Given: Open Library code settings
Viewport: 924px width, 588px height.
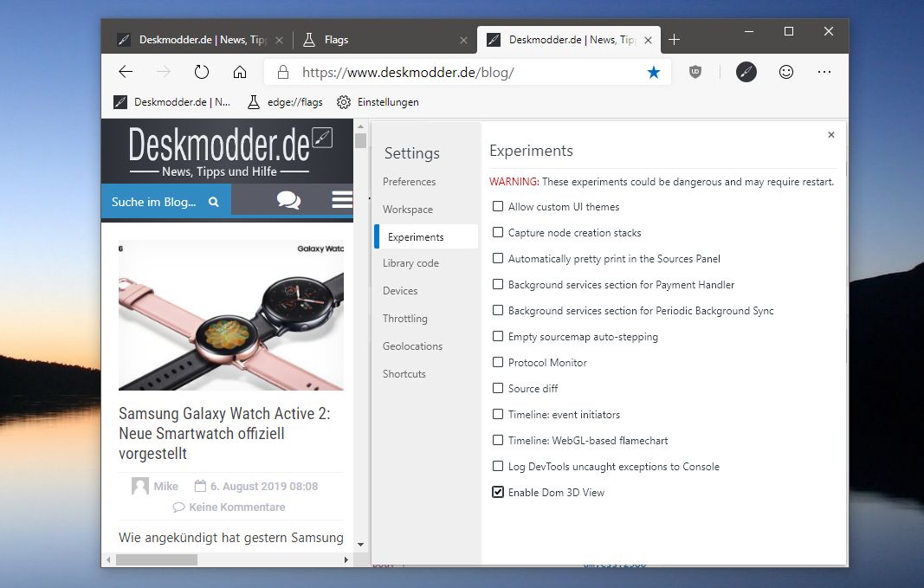Looking at the screenshot, I should point(410,262).
